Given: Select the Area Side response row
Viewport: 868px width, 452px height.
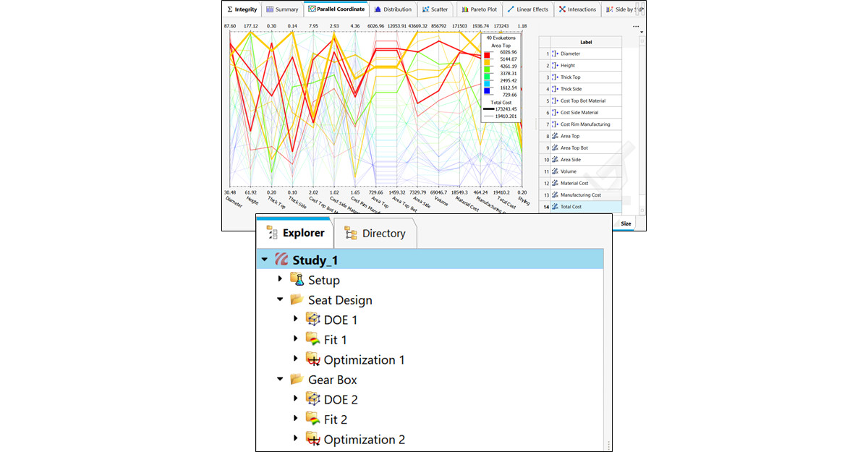Looking at the screenshot, I should 581,160.
